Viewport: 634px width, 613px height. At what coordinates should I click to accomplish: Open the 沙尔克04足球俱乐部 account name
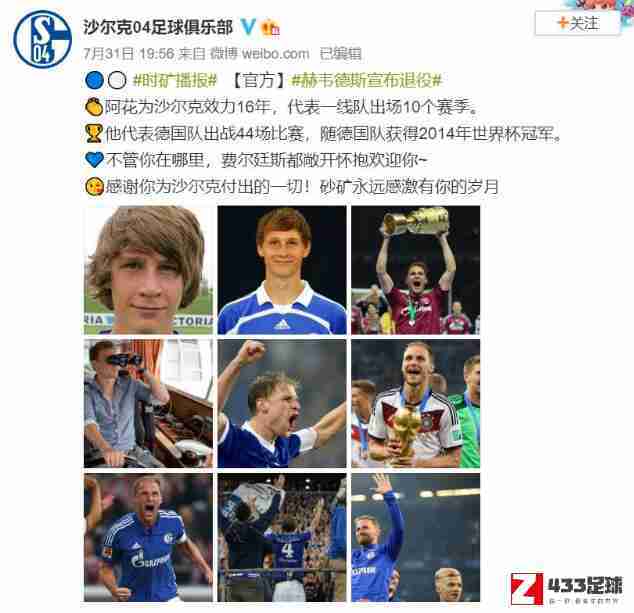pyautogui.click(x=158, y=27)
